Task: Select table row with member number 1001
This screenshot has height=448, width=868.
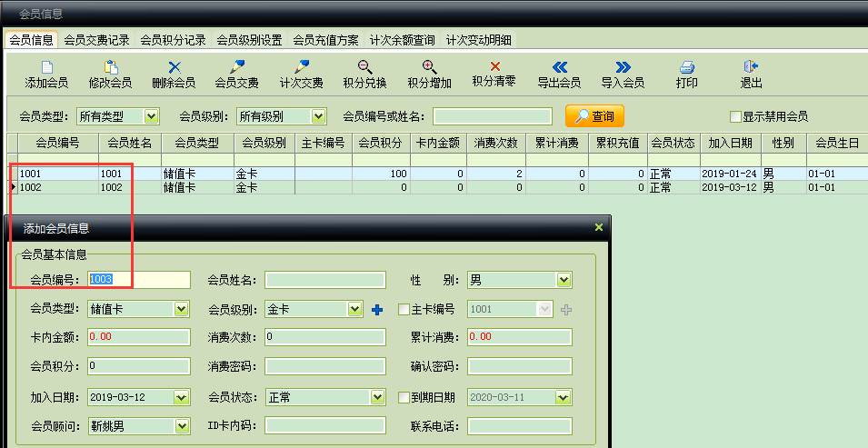Action: (437, 174)
